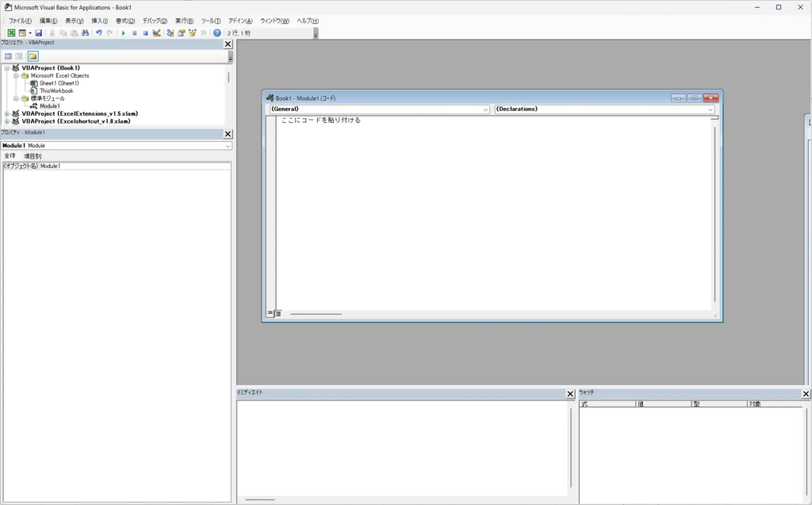Toggle Folders view in Project panel
The image size is (812, 505).
(x=33, y=56)
